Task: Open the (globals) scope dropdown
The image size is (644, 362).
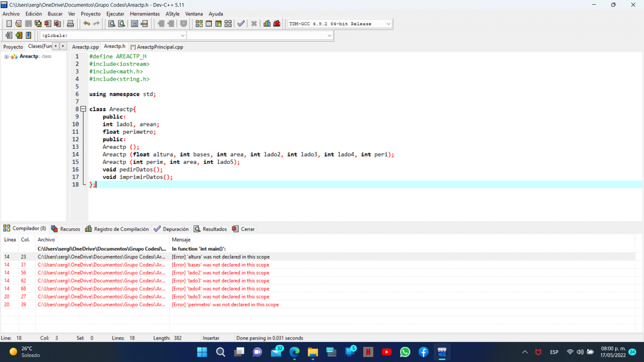Action: coord(113,36)
